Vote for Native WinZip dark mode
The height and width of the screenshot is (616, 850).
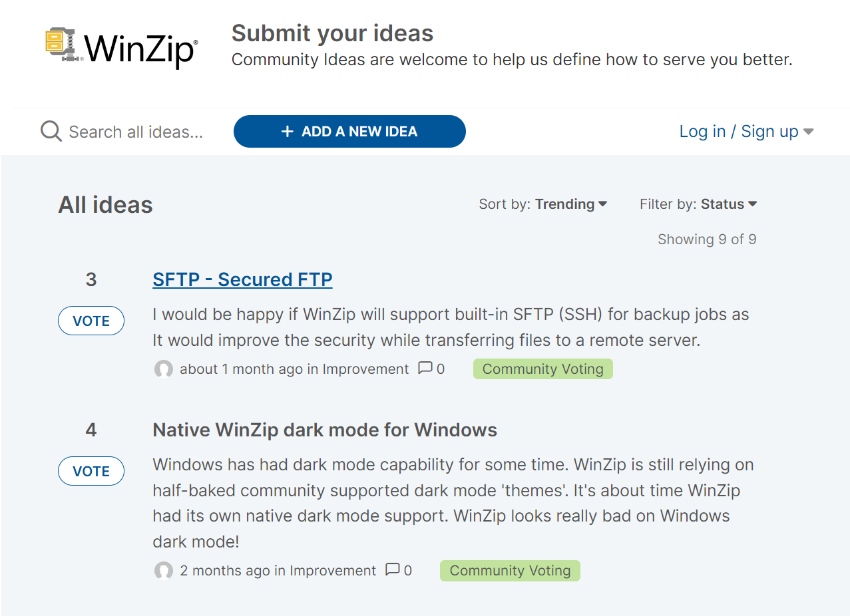[91, 470]
